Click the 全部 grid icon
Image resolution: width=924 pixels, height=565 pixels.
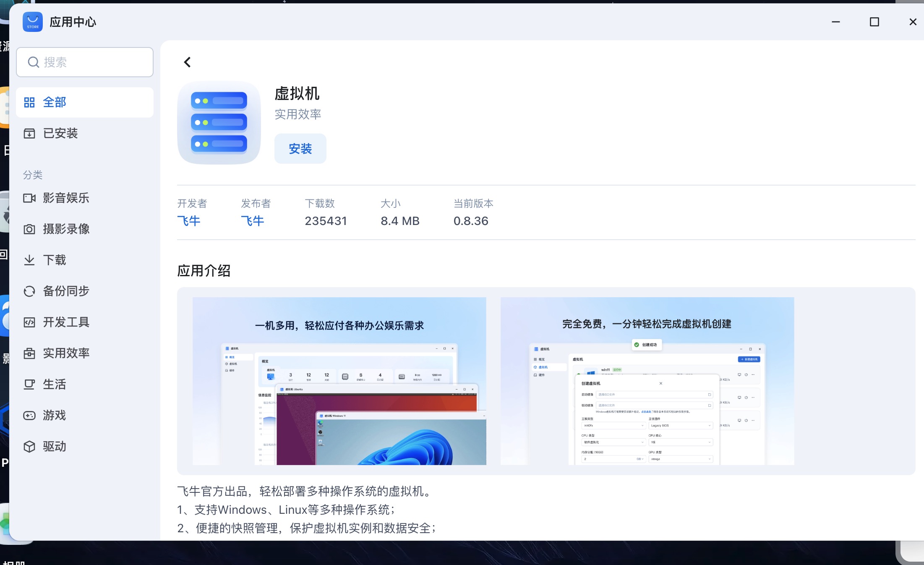point(29,102)
